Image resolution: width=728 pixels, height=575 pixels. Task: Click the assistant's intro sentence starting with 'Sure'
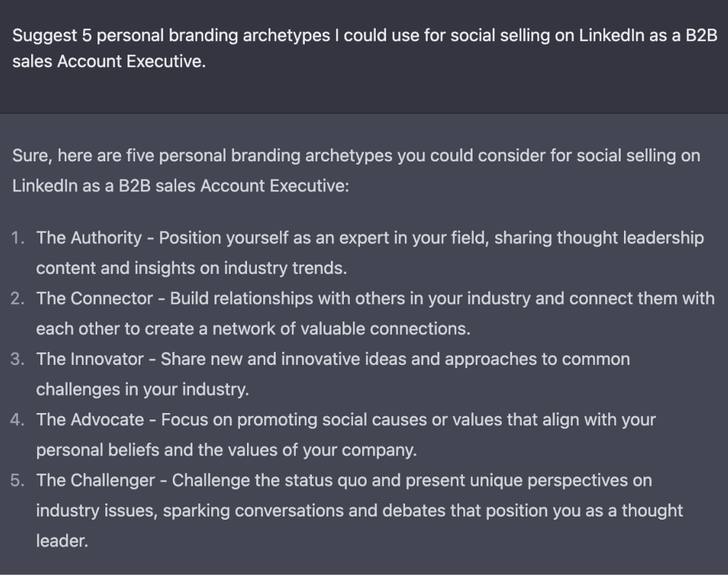coord(356,170)
